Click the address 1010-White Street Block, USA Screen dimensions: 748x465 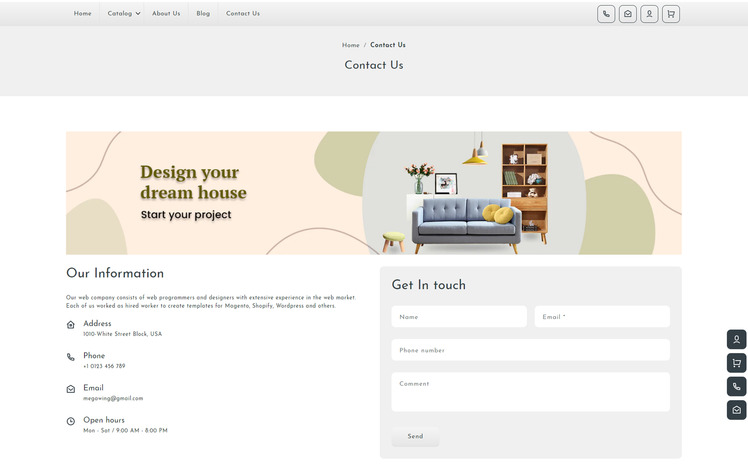[x=123, y=334]
